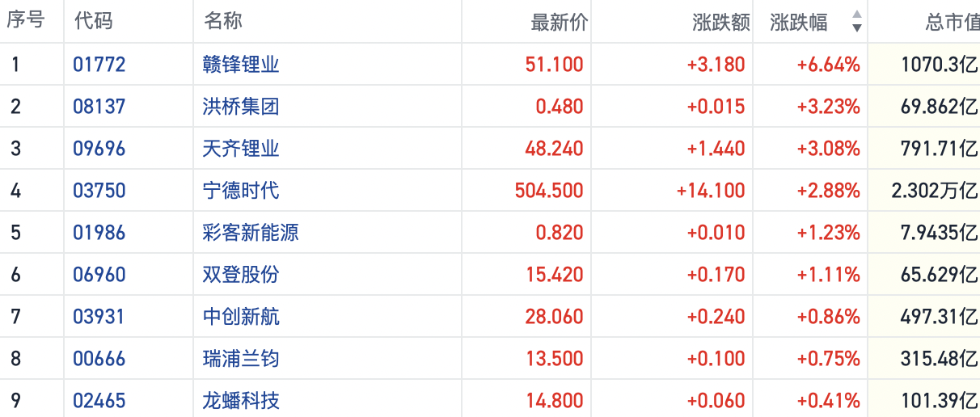Image resolution: width=980 pixels, height=417 pixels.
Task: Open the 宁德时代 stock link
Action: [x=241, y=191]
